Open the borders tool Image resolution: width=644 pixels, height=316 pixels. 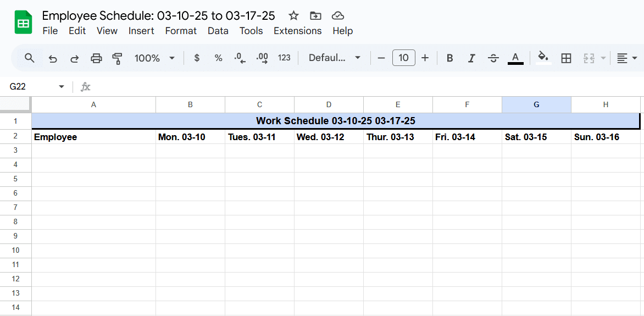click(567, 58)
